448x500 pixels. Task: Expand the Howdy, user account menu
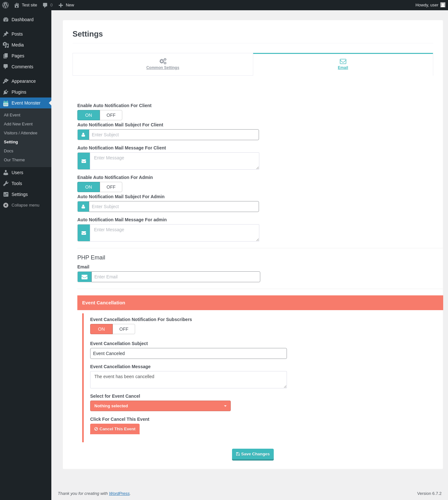pyautogui.click(x=430, y=5)
